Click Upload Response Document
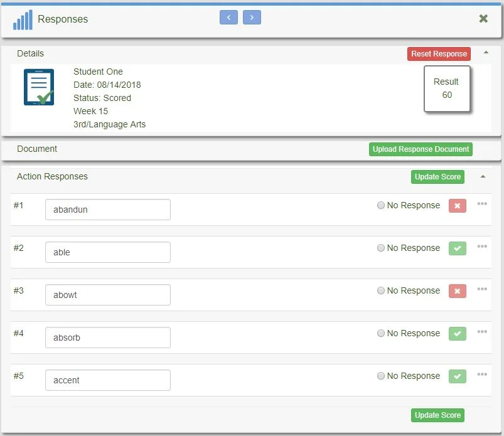Viewport: 504px width, 436px height. point(420,149)
